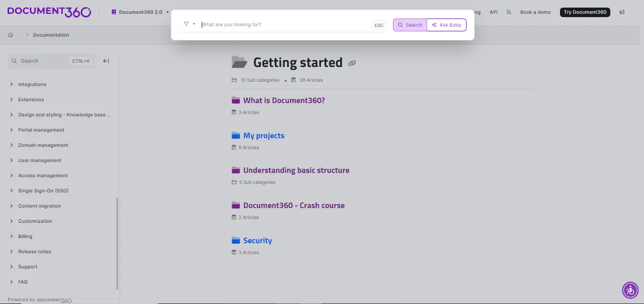Click folder icon beside Document360 - Crash course
Image resolution: width=644 pixels, height=304 pixels.
point(236,205)
